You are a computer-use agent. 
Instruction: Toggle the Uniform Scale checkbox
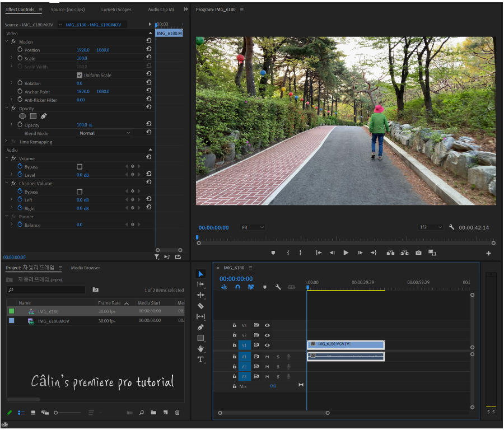[80, 75]
